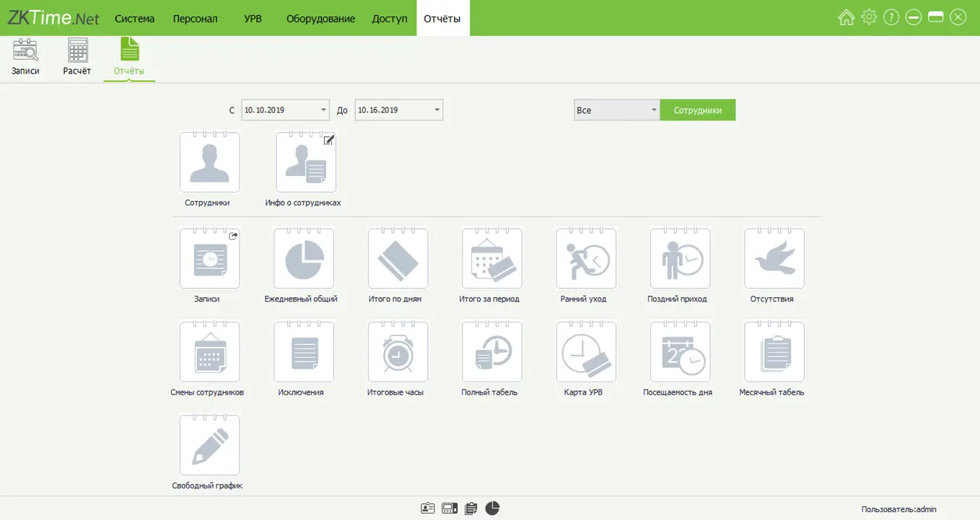Select the Ранний уход report
The height and width of the screenshot is (520, 980).
[585, 259]
